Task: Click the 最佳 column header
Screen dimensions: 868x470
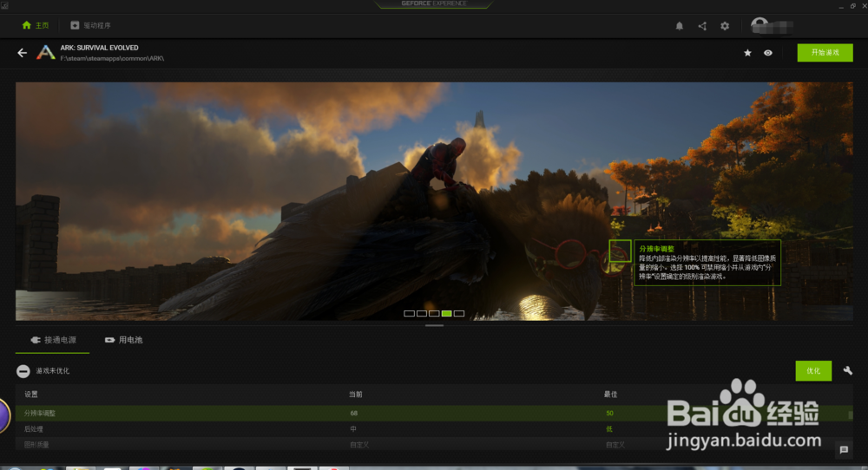Action: 610,395
